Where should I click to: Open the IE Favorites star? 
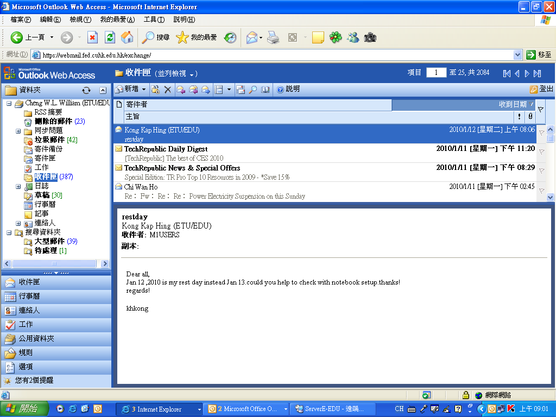pos(182,37)
